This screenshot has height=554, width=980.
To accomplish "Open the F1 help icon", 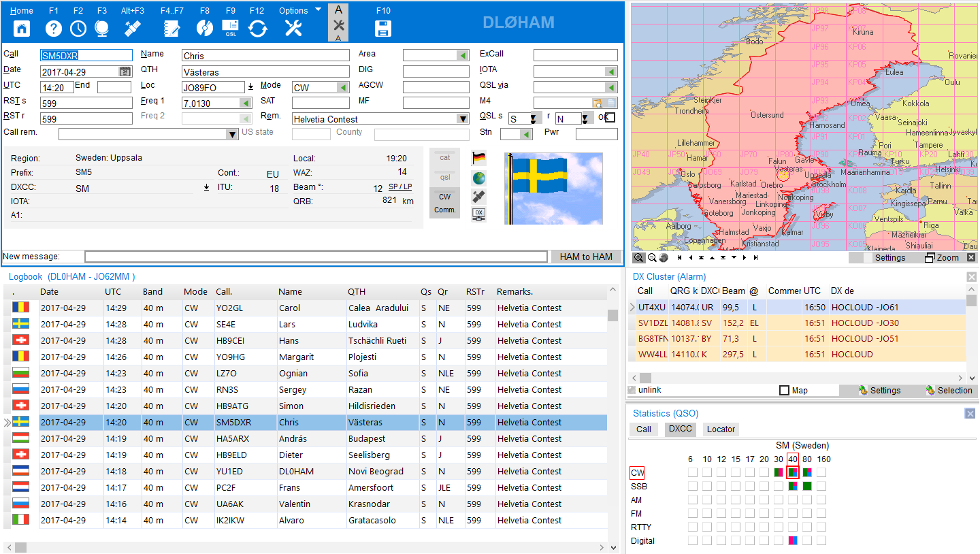I will [54, 28].
